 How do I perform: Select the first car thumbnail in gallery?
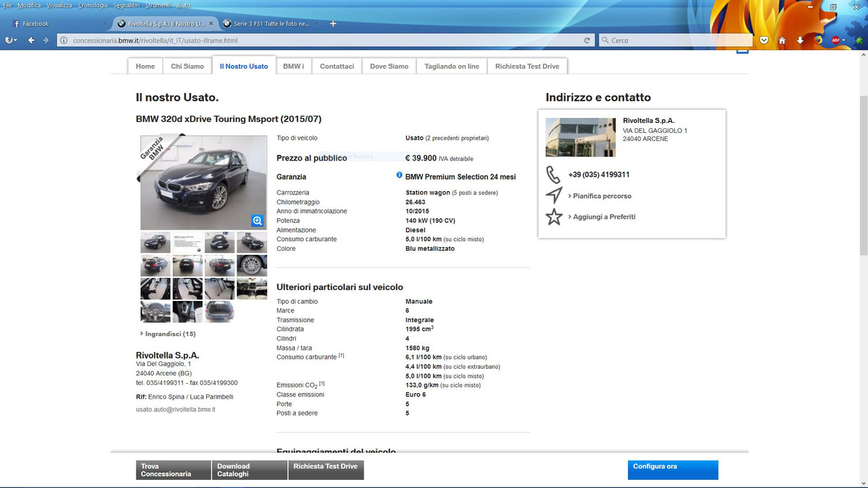click(155, 242)
